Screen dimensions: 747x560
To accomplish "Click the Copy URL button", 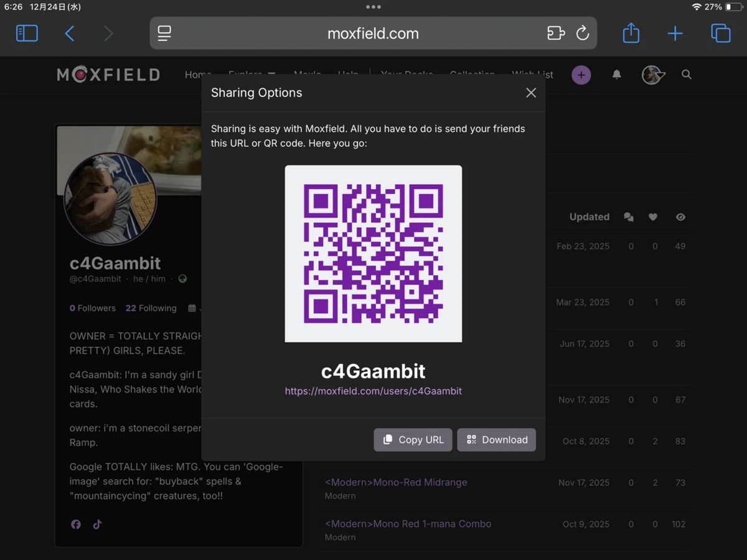I will point(413,440).
